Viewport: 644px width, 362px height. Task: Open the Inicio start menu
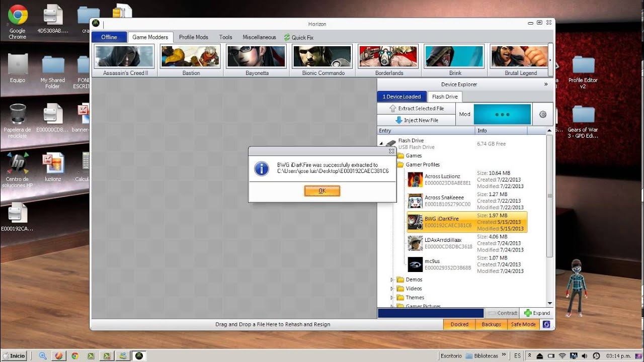(14, 355)
